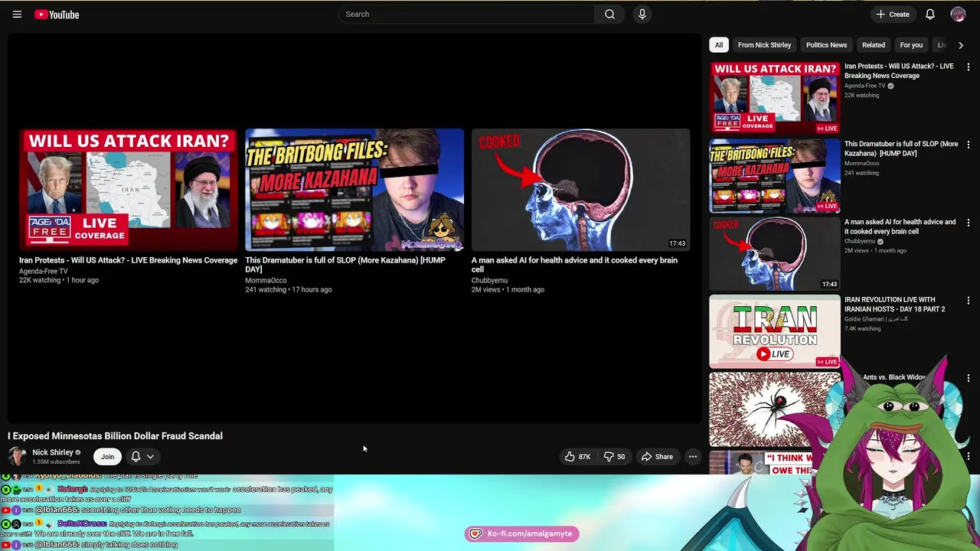This screenshot has width=980, height=551.
Task: Go to the YouTube home logo
Action: [57, 14]
